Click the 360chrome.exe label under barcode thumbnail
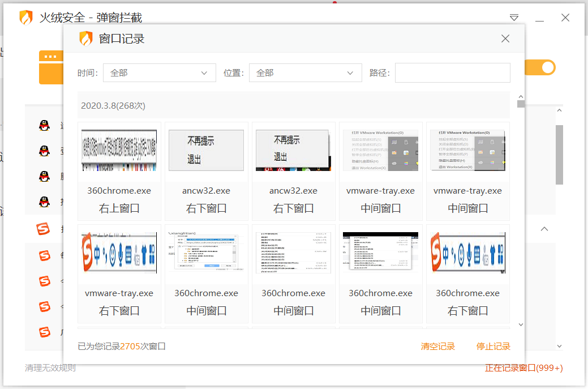Viewport: 588px width, 389px height. 119,191
